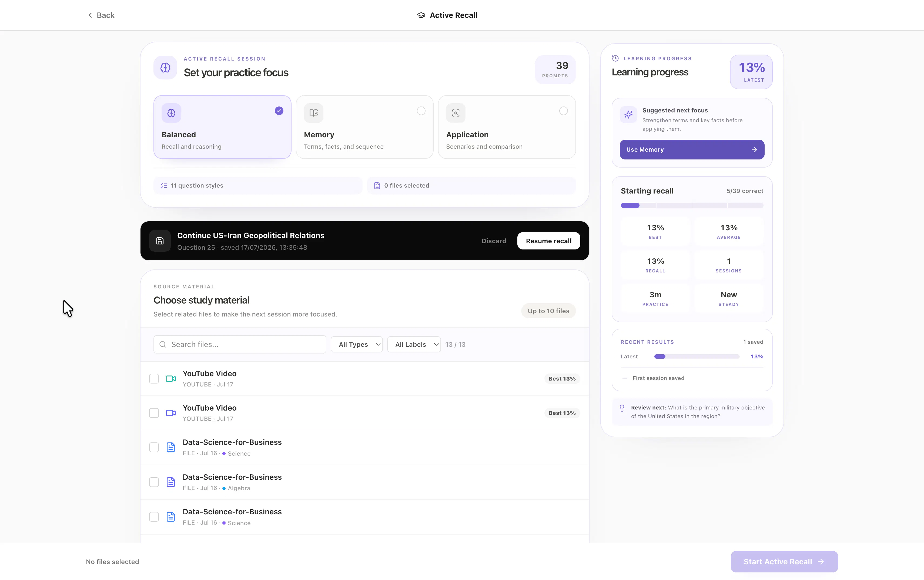Check the box for second YouTube Video row

pyautogui.click(x=154, y=413)
